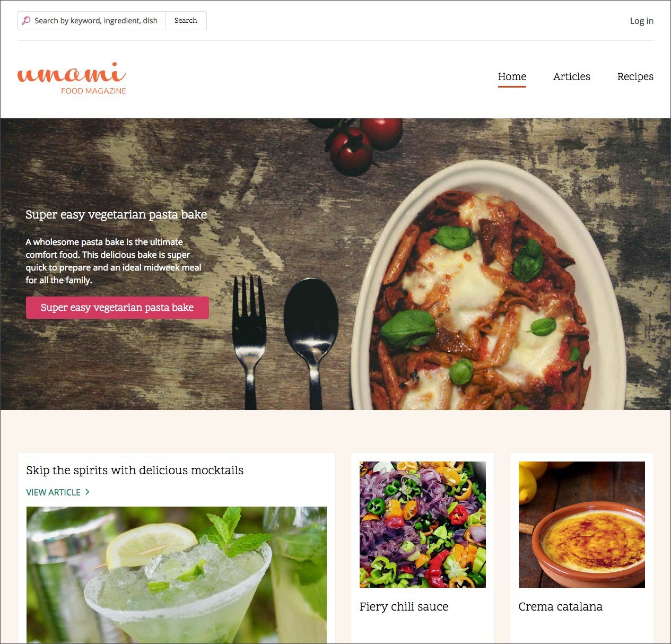Click the Umami Food Magazine logo

click(72, 79)
